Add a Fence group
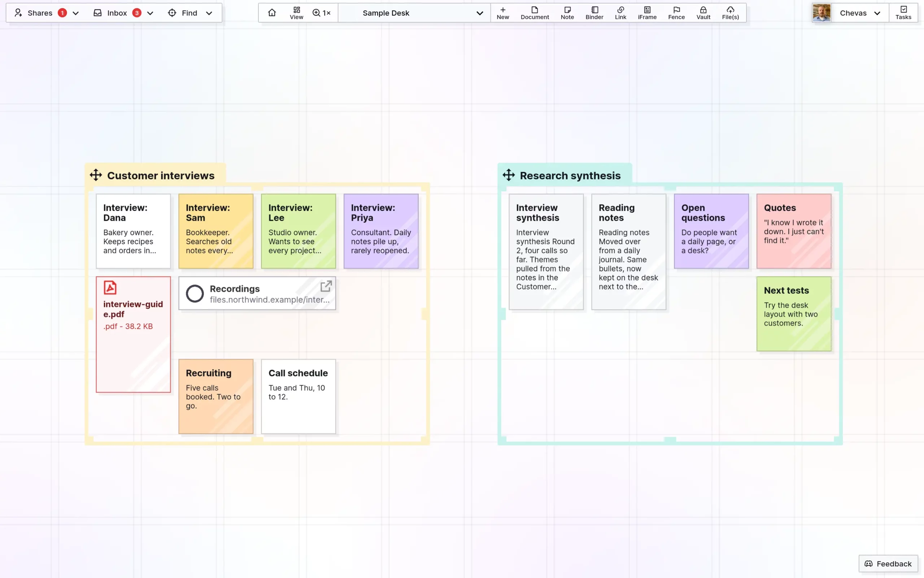The height and width of the screenshot is (578, 924). 676,13
